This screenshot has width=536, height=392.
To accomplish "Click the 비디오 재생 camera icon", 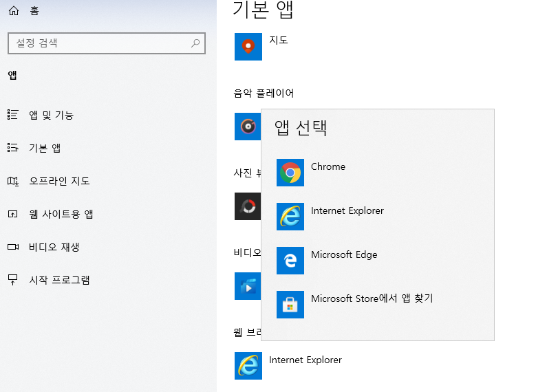I will click(x=13, y=247).
